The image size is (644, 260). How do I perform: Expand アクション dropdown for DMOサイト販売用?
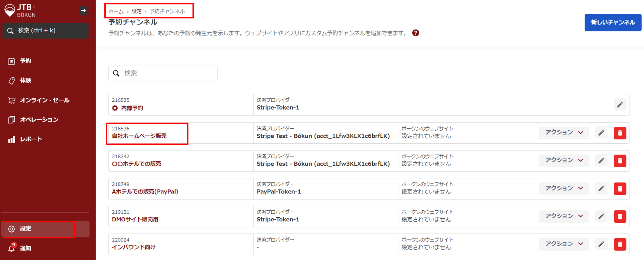(563, 216)
